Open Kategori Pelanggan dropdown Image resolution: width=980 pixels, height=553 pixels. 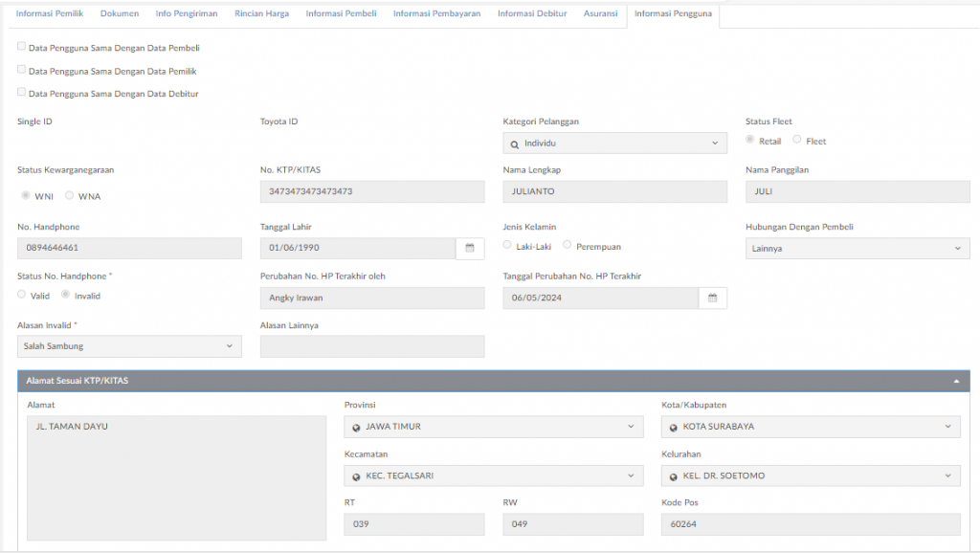click(615, 144)
